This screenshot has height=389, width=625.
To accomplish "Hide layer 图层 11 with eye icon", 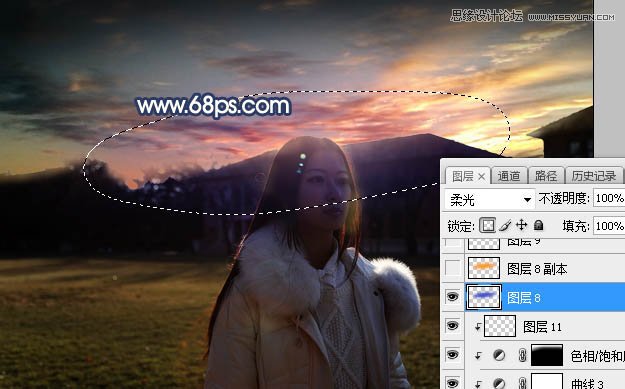I will tap(452, 326).
